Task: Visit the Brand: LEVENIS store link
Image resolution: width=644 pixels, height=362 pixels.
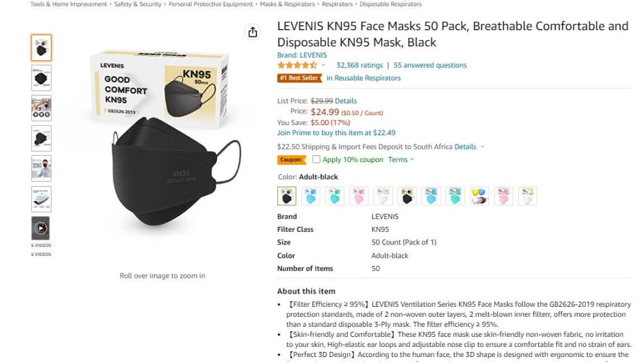Action: coord(302,55)
